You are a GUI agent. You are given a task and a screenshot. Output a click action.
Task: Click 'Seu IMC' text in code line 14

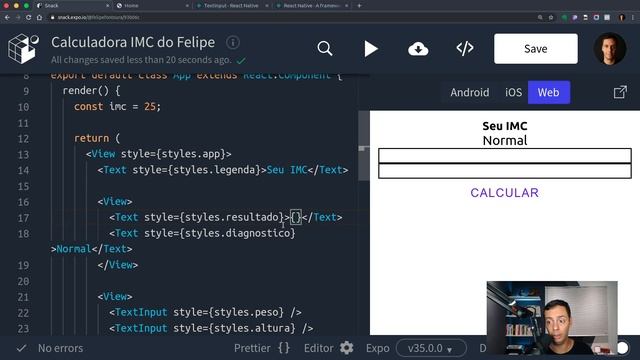tap(287, 170)
